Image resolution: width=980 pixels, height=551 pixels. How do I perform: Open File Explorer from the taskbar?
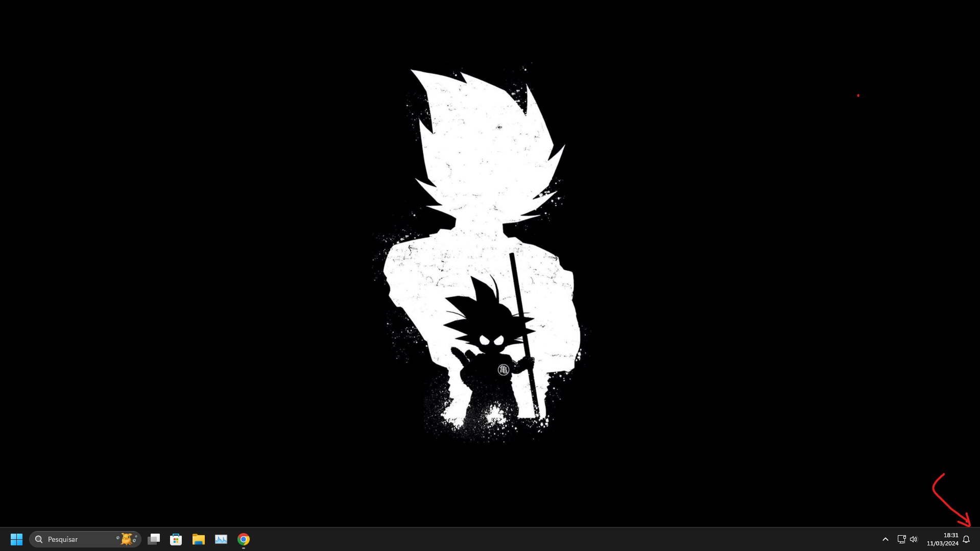pyautogui.click(x=199, y=539)
